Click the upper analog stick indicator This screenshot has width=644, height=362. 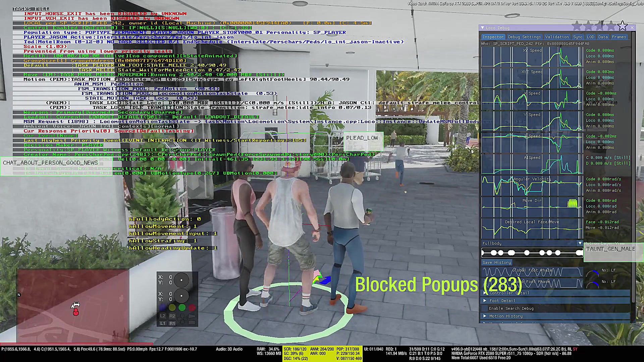point(181,280)
